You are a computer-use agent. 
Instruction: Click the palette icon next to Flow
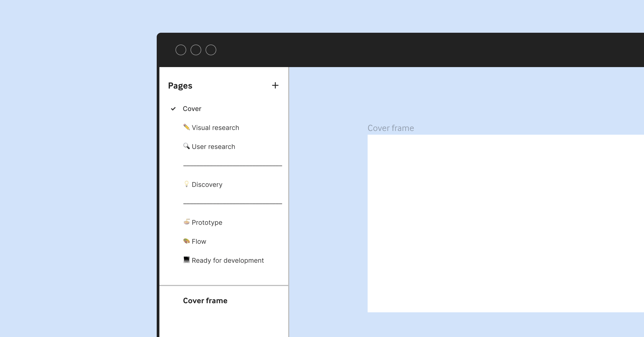[x=187, y=241]
